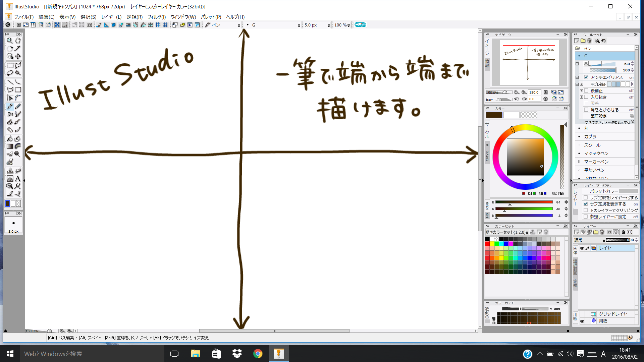Select the Rectangular selection tool
644x362 pixels.
click(x=10, y=65)
